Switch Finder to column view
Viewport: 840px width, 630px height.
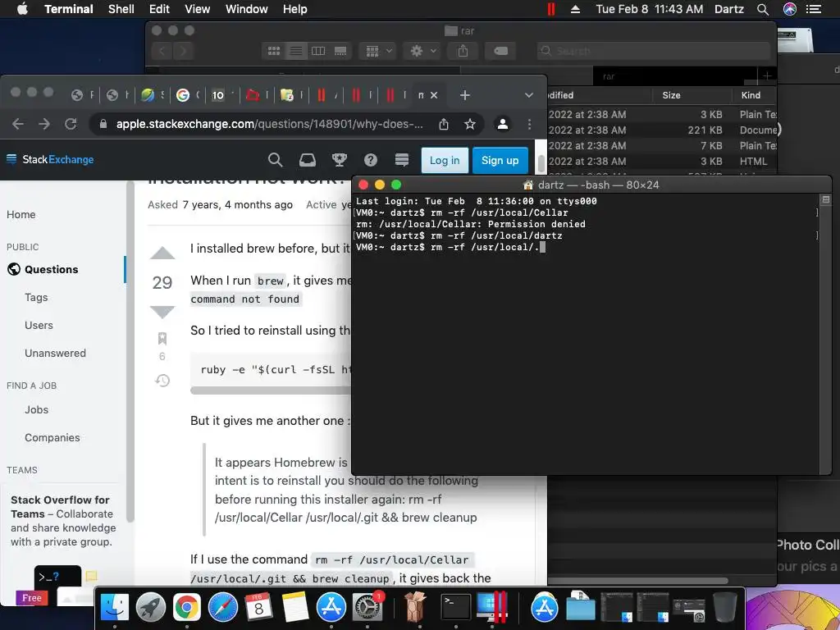coord(318,51)
